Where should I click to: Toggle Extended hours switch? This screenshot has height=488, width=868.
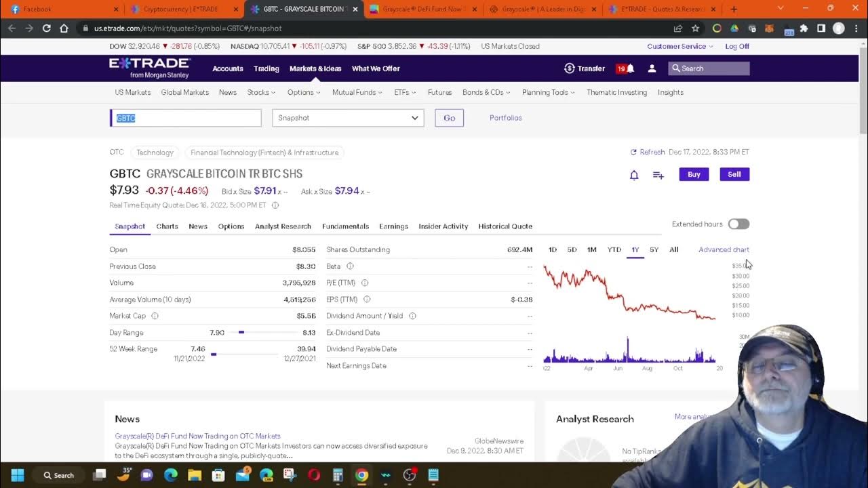pyautogui.click(x=738, y=224)
